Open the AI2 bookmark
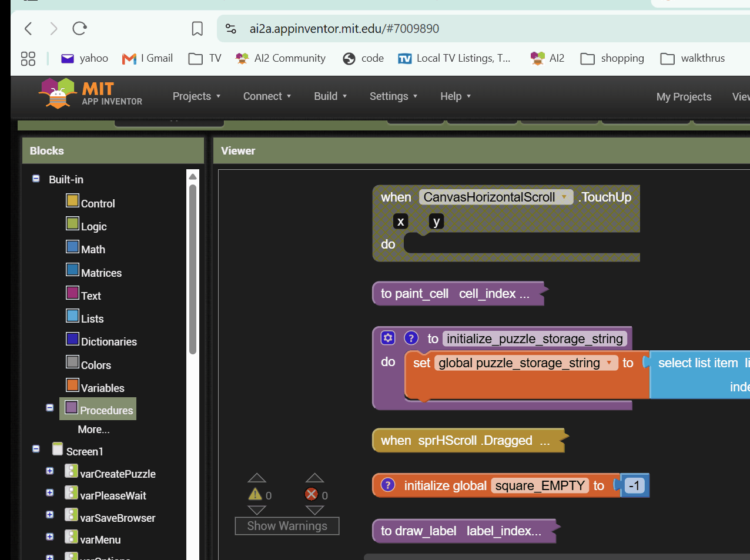750x560 pixels. 547,58
